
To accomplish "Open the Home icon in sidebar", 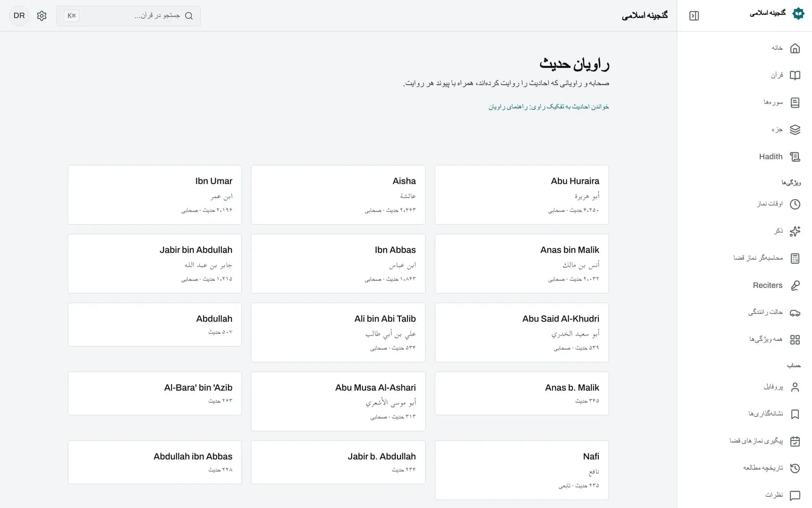I will tap(795, 48).
